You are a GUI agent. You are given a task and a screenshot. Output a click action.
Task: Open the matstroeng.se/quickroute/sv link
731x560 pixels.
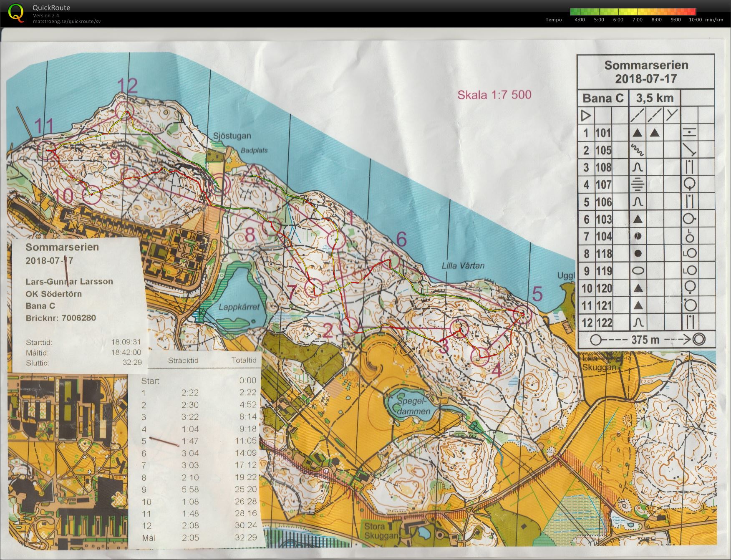click(67, 21)
